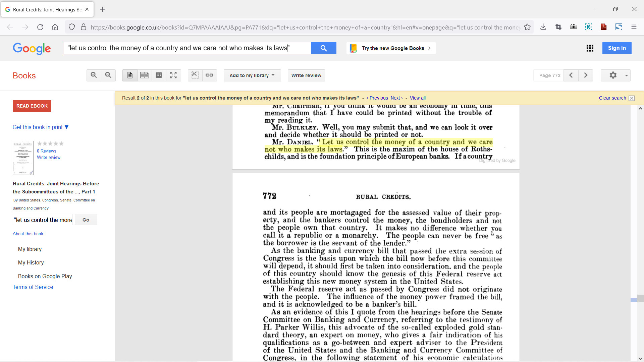Get a shareable link to this page
This screenshot has width=644, height=362.
click(x=209, y=75)
